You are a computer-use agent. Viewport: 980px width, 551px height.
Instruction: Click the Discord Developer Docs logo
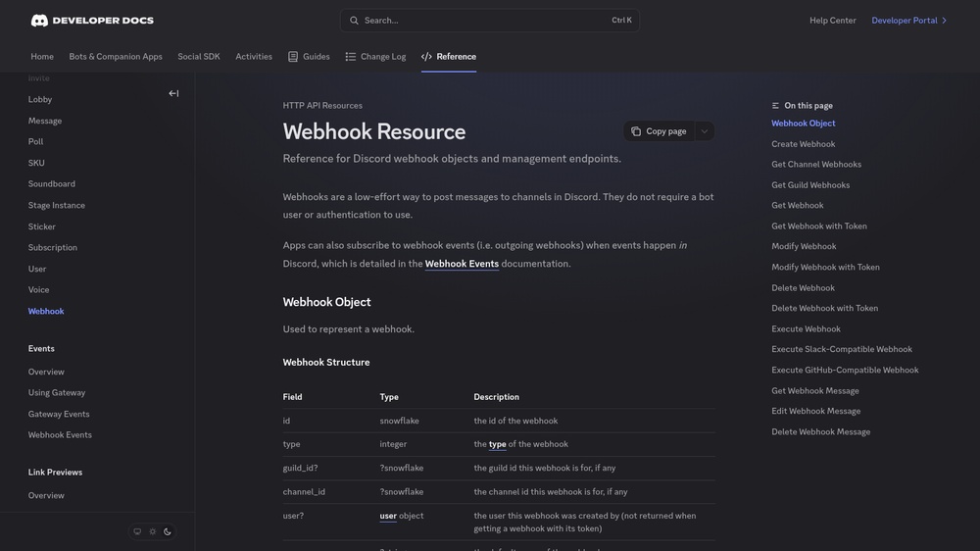[92, 21]
